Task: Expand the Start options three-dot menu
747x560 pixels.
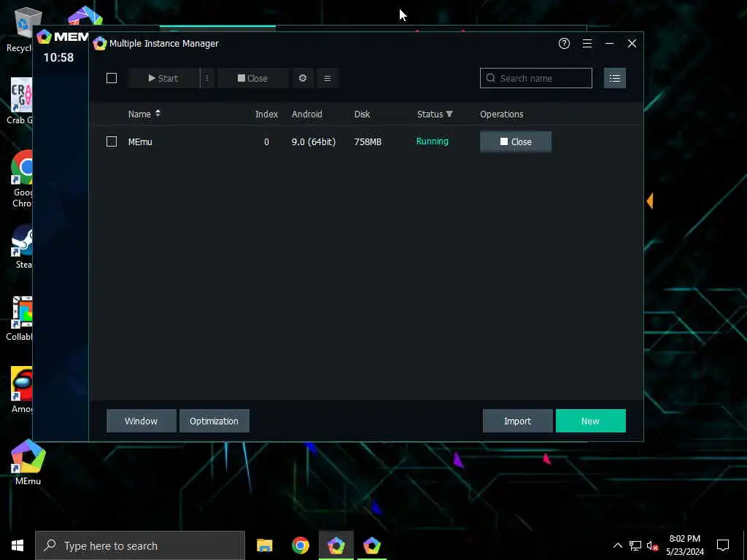Action: point(206,78)
